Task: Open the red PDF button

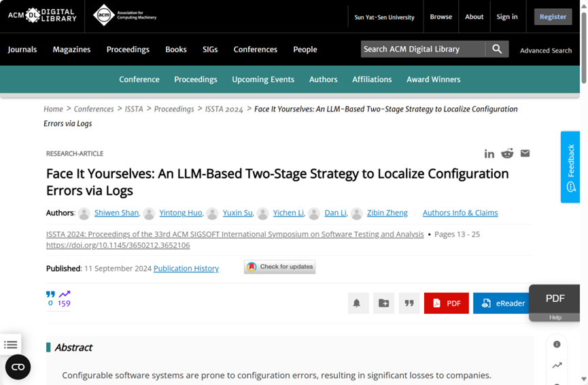Action: [x=446, y=303]
